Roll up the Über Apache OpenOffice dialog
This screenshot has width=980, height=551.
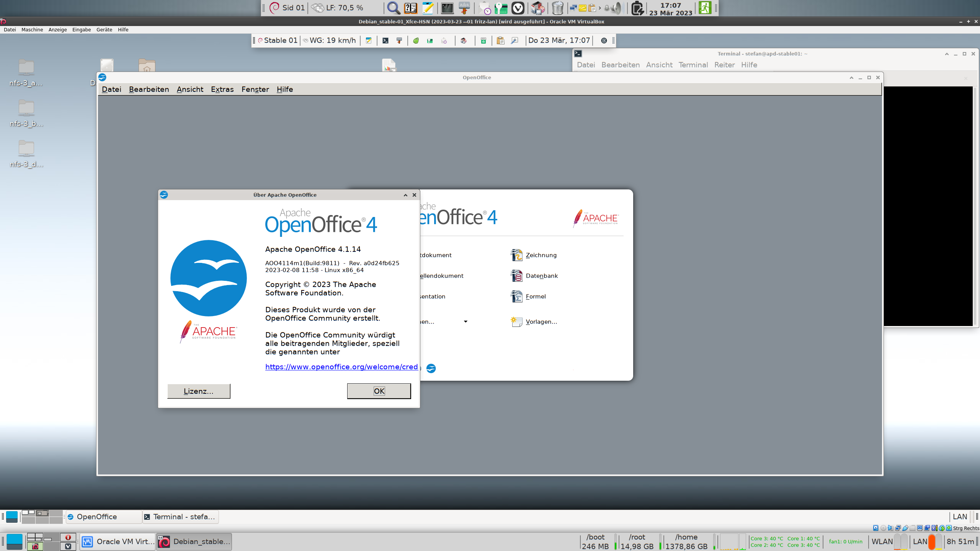tap(405, 195)
